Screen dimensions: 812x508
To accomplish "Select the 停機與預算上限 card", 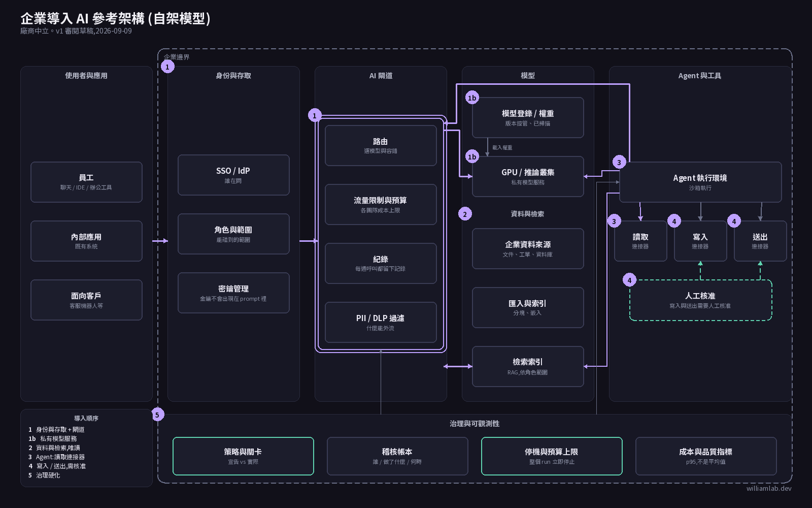I will click(552, 456).
